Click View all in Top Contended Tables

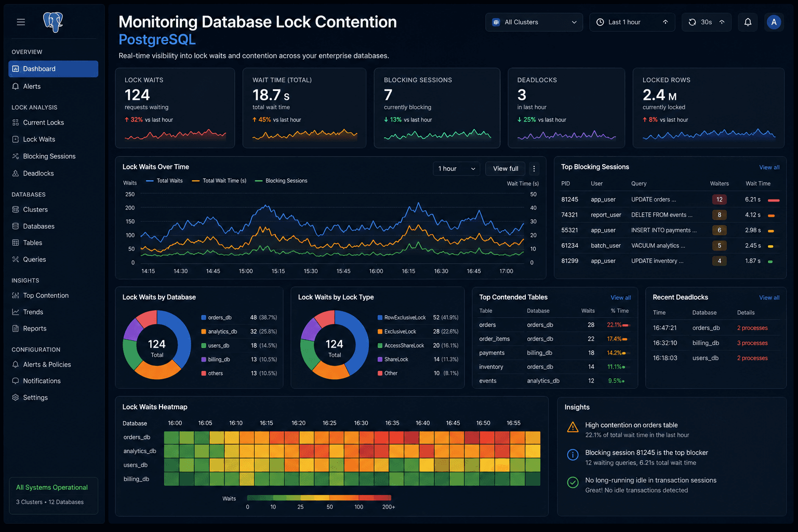click(x=620, y=298)
